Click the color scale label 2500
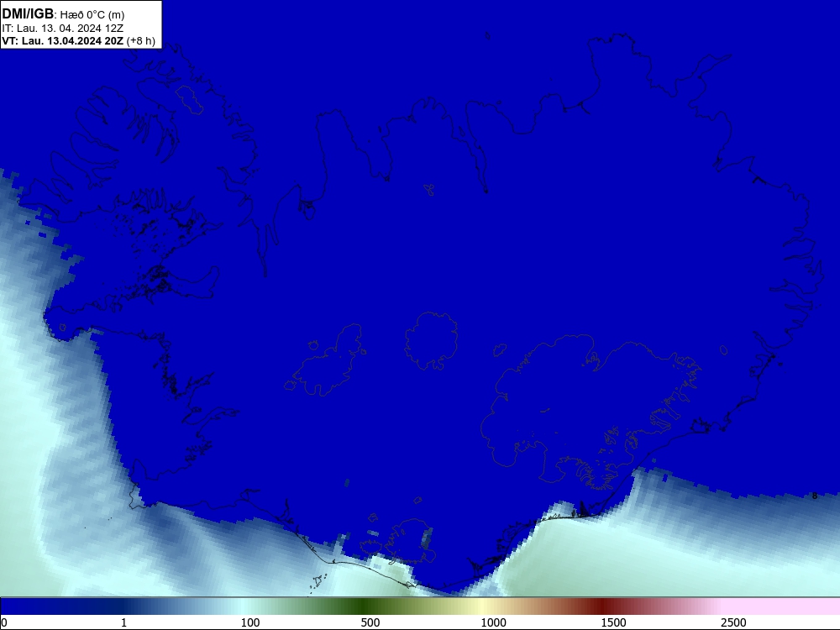This screenshot has height=630, width=840. click(733, 622)
